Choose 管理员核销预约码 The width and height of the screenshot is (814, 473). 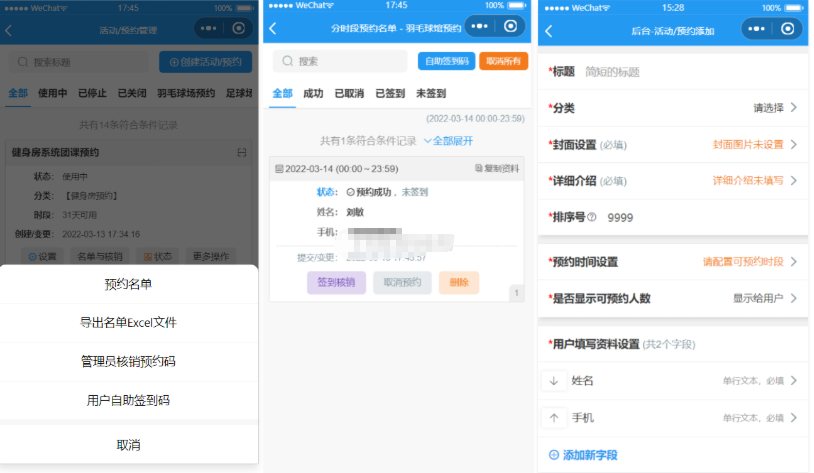128,361
